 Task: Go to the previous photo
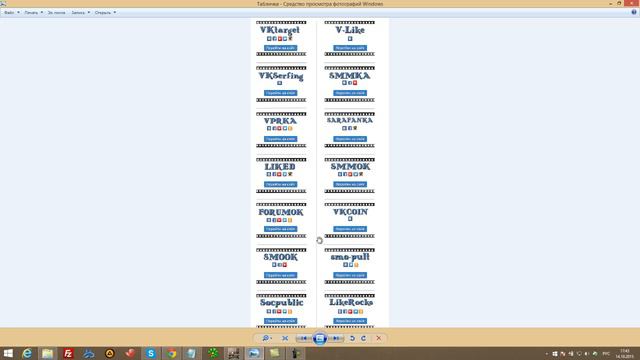304,338
